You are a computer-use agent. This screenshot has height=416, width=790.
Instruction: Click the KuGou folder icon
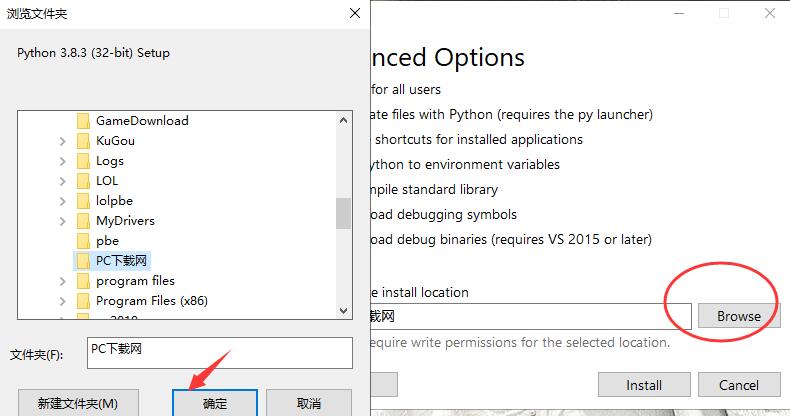pyautogui.click(x=83, y=141)
